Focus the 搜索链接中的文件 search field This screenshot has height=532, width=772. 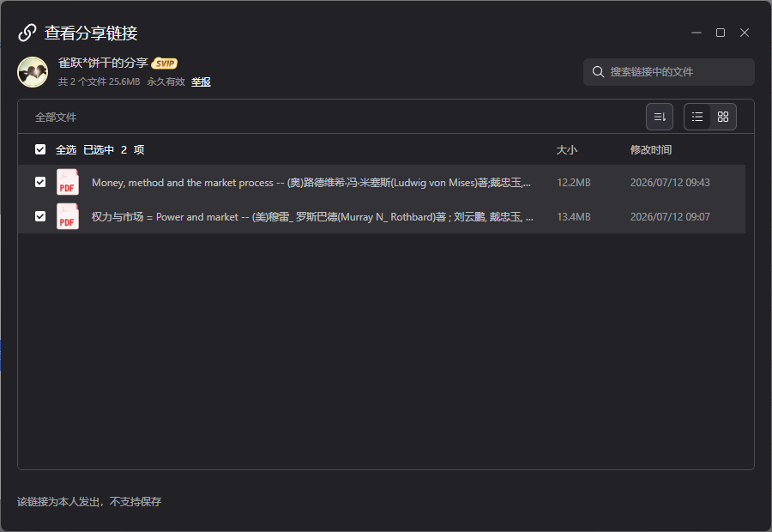click(668, 72)
